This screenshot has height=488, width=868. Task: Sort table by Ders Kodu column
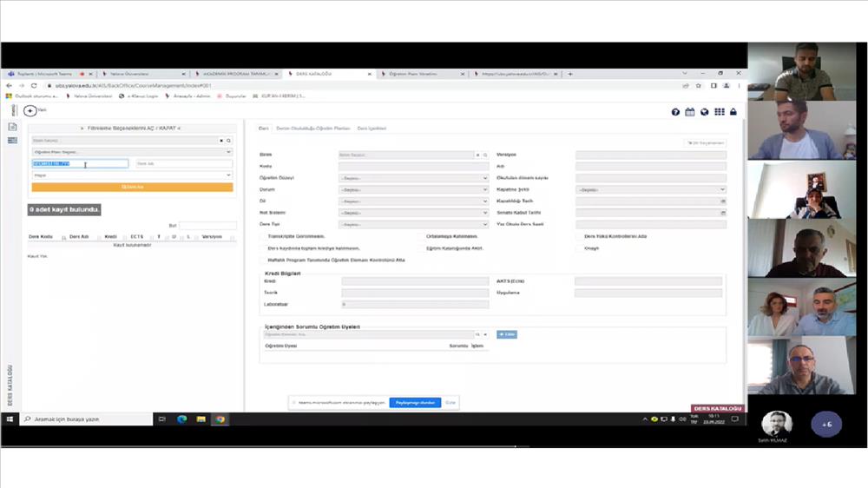pos(41,237)
